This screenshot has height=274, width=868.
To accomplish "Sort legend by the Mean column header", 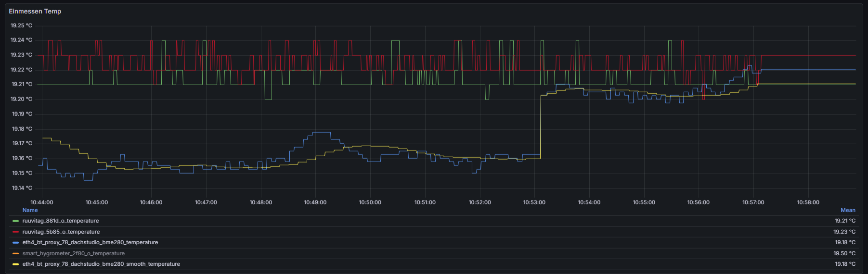I will [848, 210].
